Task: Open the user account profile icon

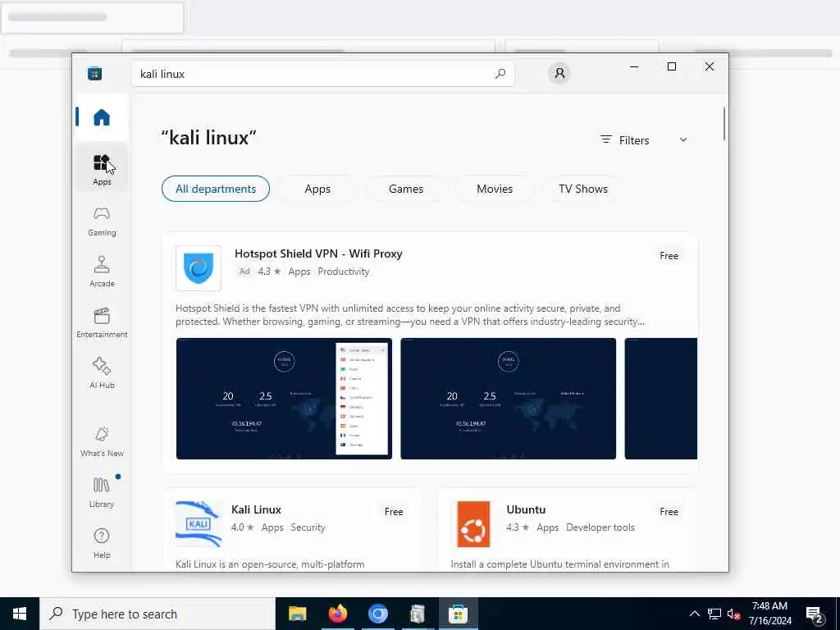Action: (x=559, y=73)
